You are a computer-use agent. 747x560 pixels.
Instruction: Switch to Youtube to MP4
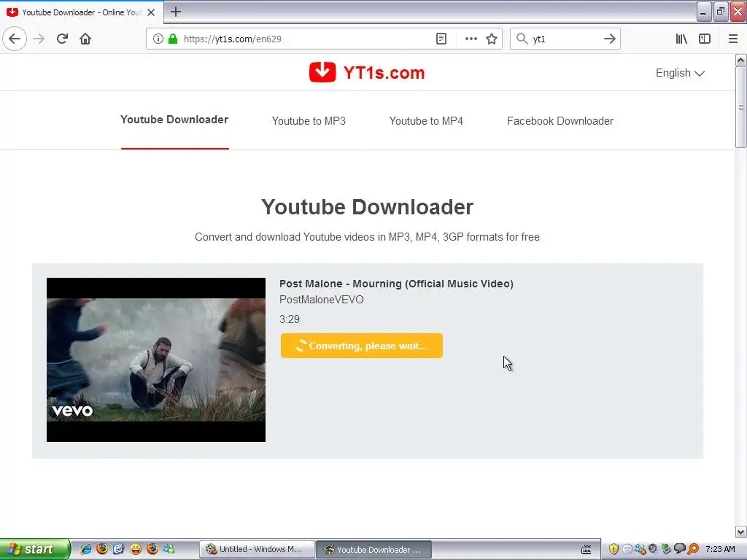coord(426,121)
